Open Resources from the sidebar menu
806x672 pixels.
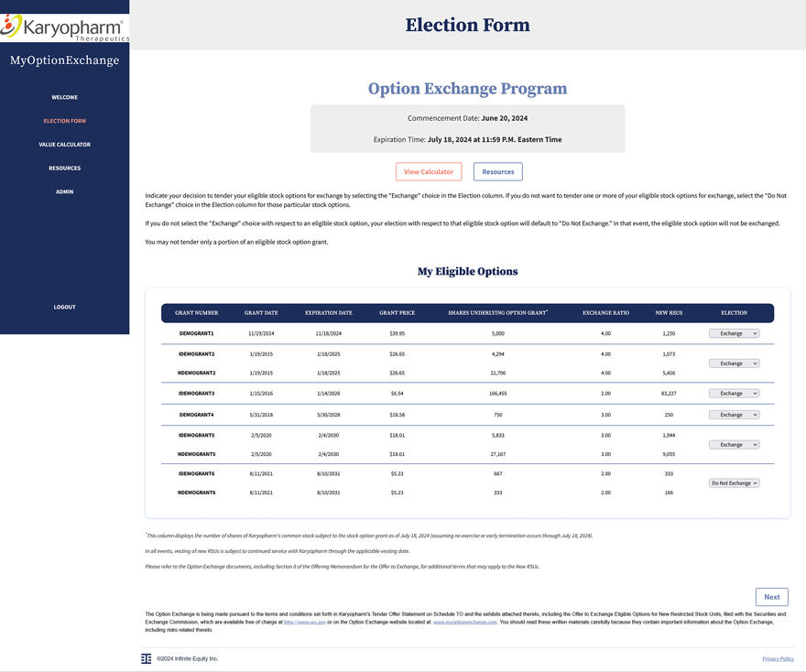coord(64,168)
